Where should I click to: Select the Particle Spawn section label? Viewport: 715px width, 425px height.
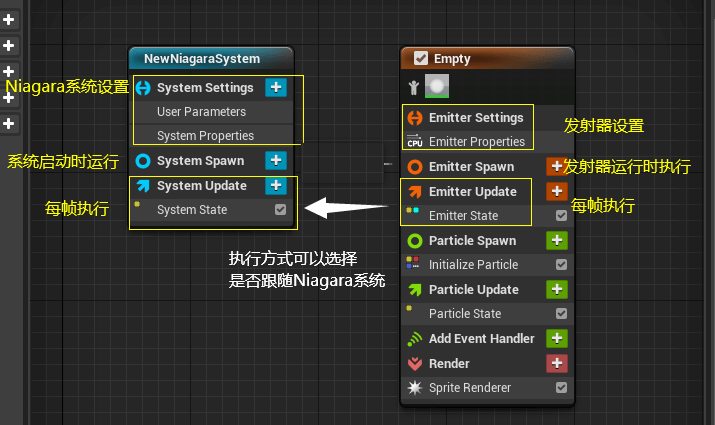pyautogui.click(x=472, y=241)
